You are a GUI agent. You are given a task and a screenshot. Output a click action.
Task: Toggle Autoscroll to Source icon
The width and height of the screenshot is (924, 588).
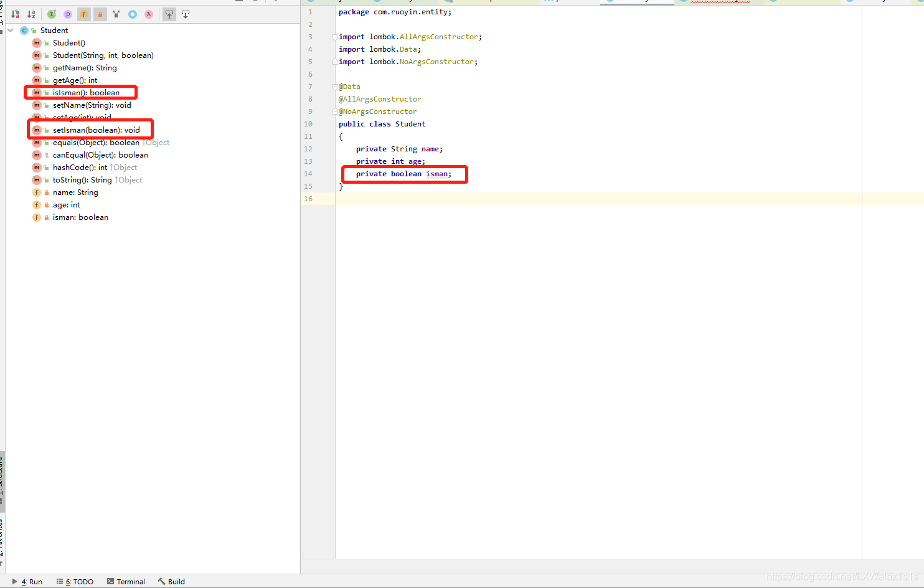tap(169, 14)
